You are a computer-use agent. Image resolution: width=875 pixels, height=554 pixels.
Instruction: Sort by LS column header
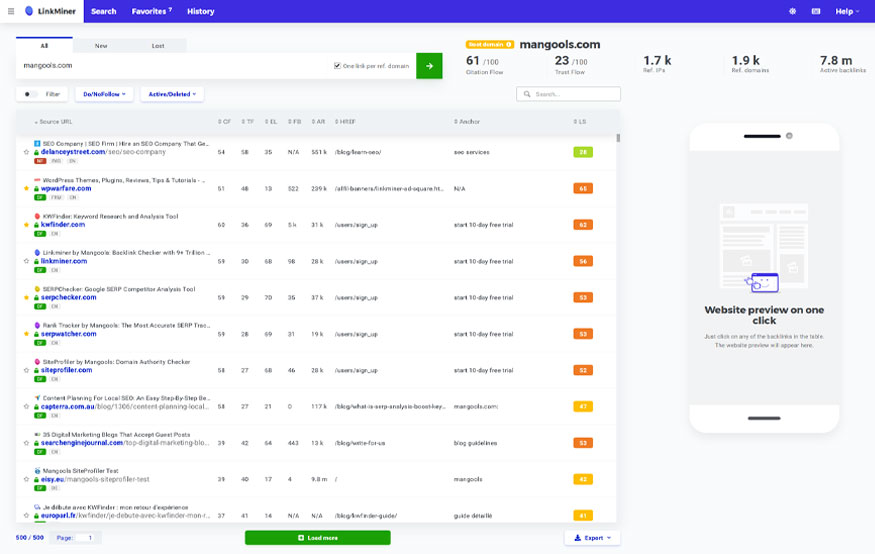click(580, 122)
